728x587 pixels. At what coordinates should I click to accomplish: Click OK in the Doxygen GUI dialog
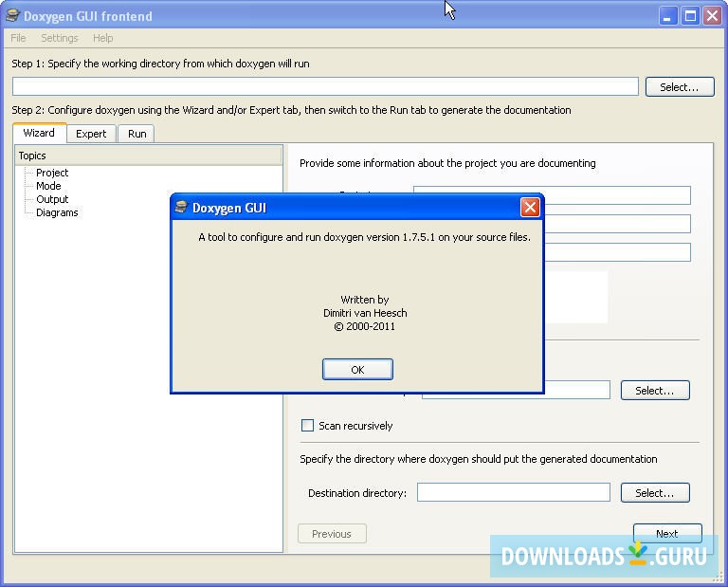click(357, 369)
